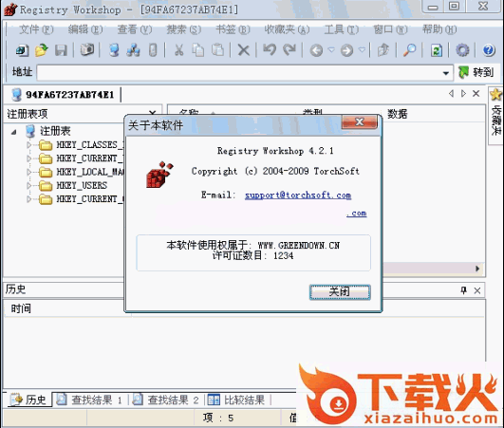This screenshot has height=428, width=504.
Task: Click the camera snapshot toolbar icon
Action: (86, 50)
